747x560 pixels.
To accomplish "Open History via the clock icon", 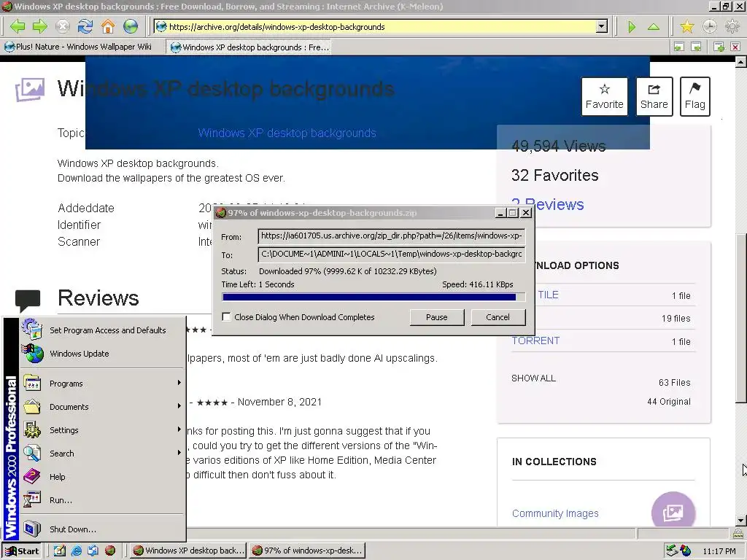I will (x=709, y=27).
